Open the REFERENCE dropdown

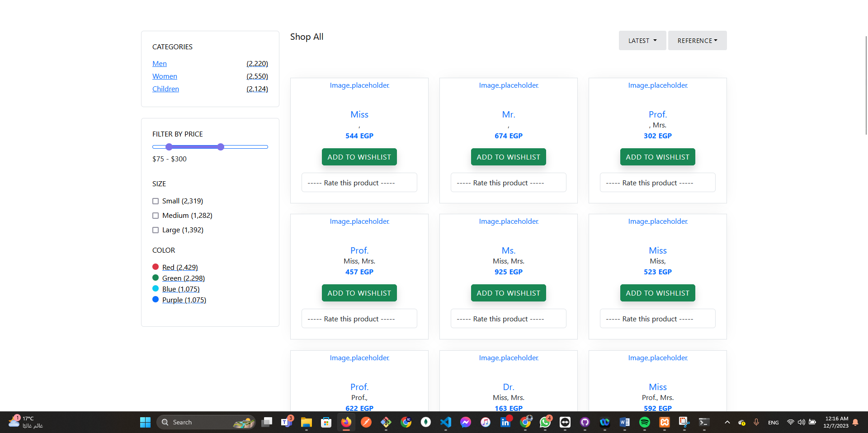697,40
